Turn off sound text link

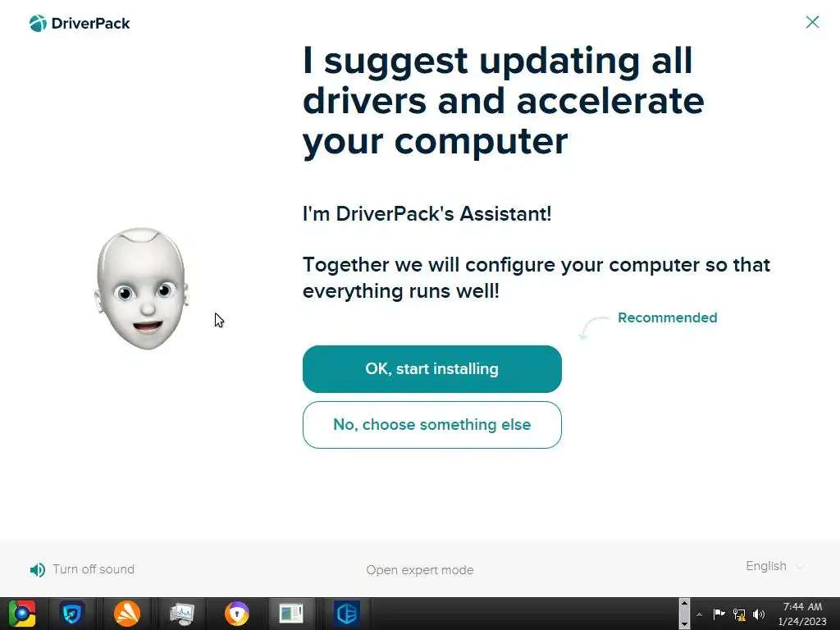point(94,569)
